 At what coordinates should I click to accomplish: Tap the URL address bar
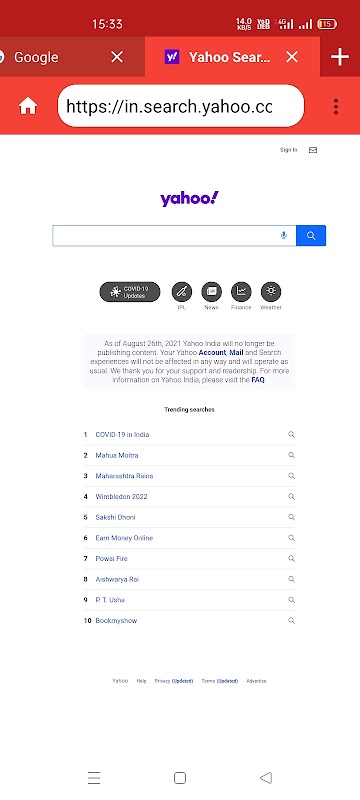point(181,106)
